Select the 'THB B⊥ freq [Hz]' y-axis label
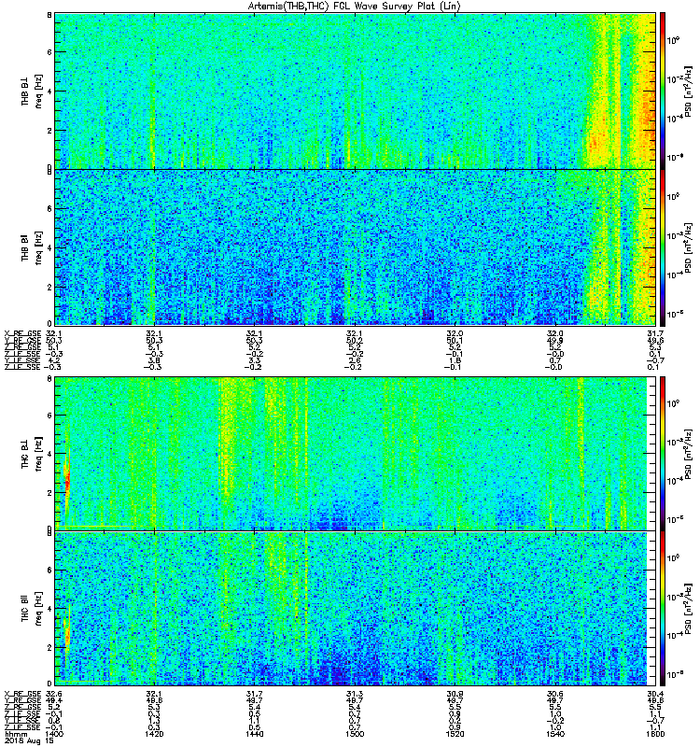 click(x=31, y=91)
